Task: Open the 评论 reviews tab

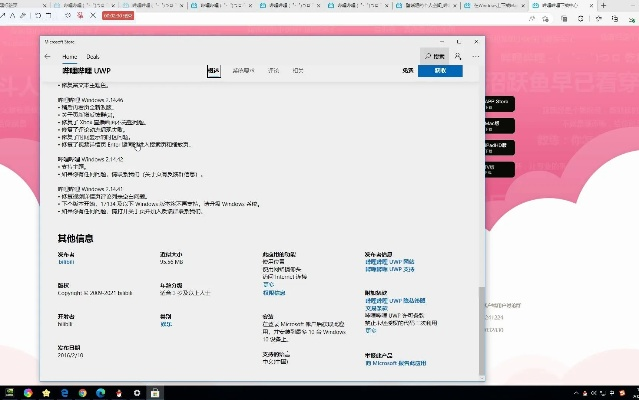Action: [273, 71]
